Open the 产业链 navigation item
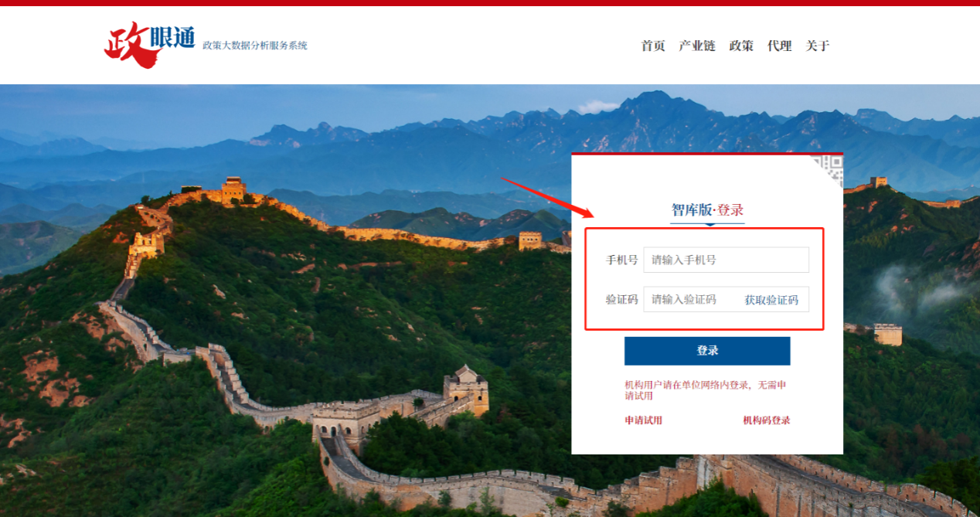This screenshot has width=980, height=517. point(697,46)
